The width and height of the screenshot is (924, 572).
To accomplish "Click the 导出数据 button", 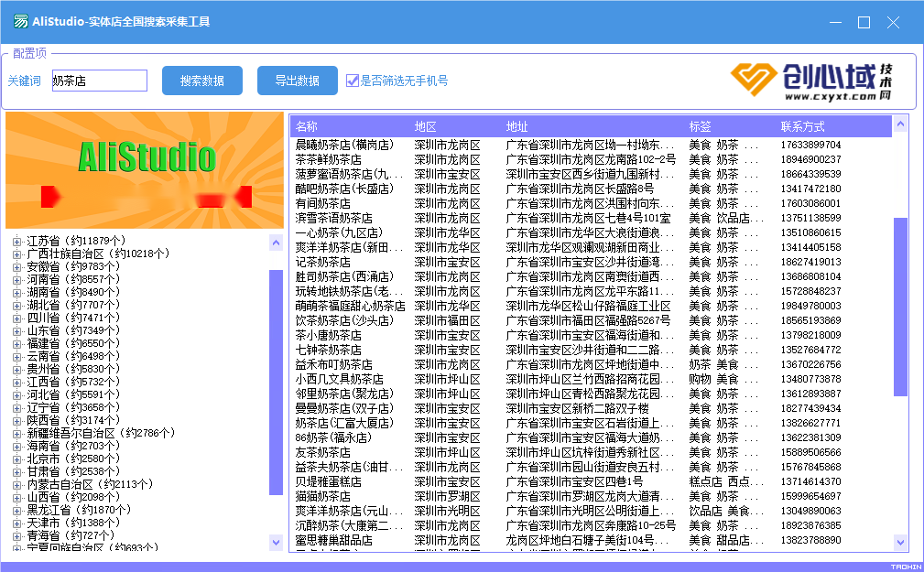I will pyautogui.click(x=297, y=81).
